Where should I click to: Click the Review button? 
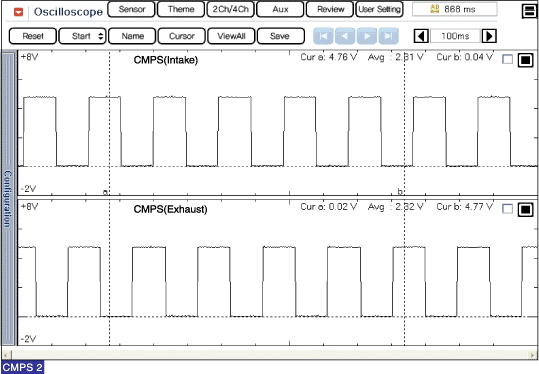coord(330,9)
